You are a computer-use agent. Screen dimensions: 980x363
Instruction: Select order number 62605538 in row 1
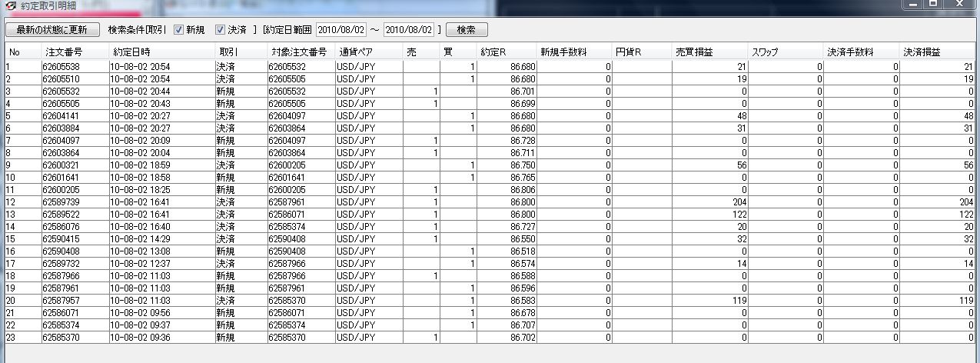click(x=61, y=67)
